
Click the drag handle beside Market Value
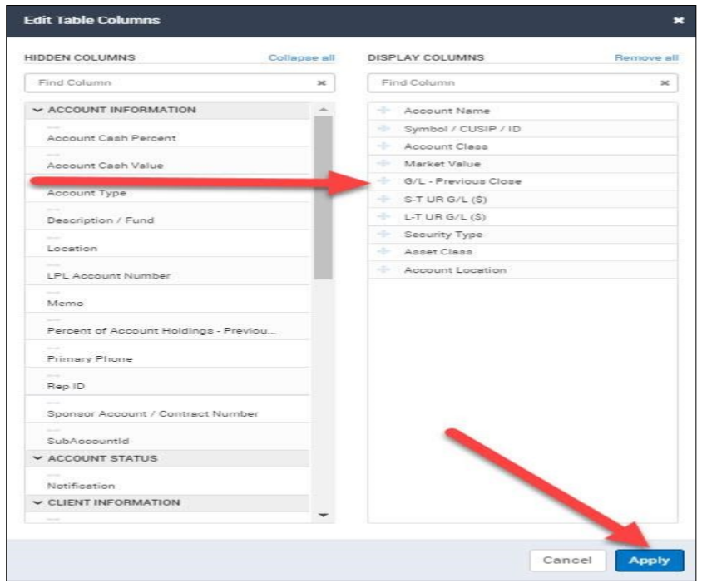pos(383,164)
